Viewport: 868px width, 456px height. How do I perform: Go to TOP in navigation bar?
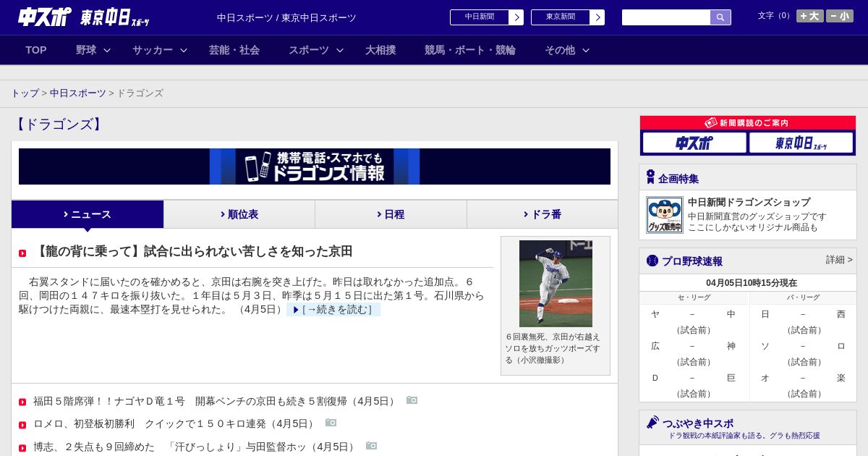tap(36, 50)
